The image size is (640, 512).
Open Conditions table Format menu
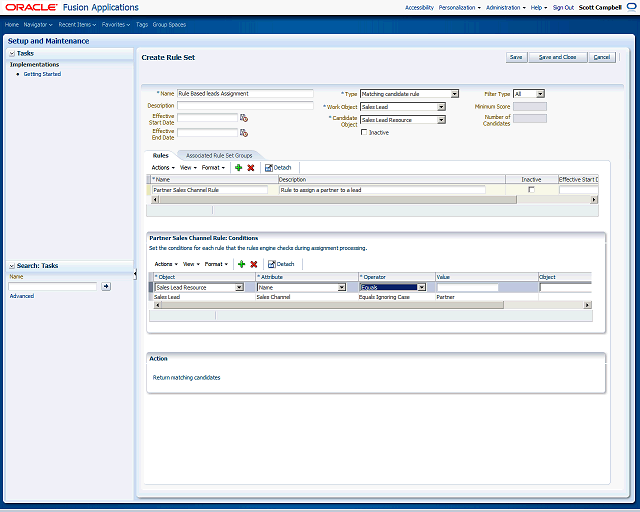click(x=216, y=264)
